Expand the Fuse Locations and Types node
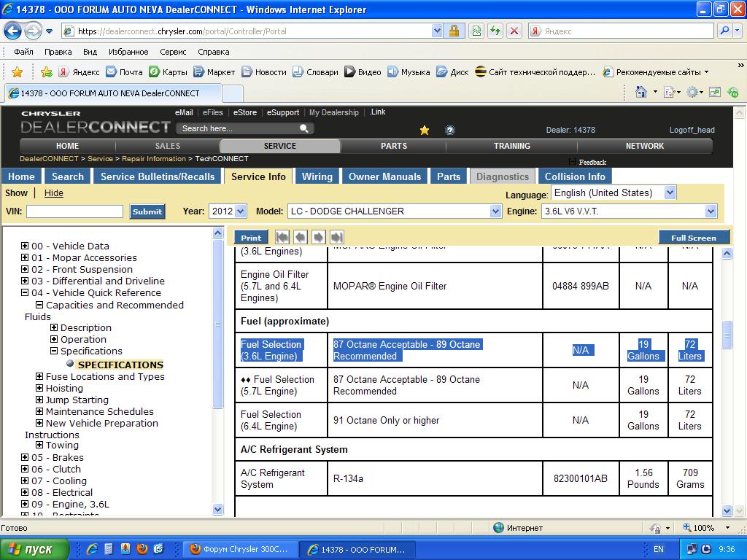 (x=39, y=376)
